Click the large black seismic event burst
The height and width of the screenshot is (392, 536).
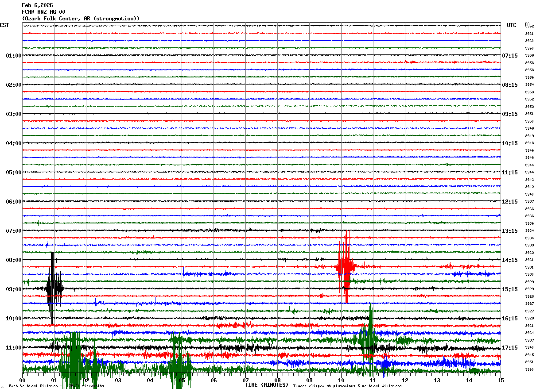click(x=53, y=288)
